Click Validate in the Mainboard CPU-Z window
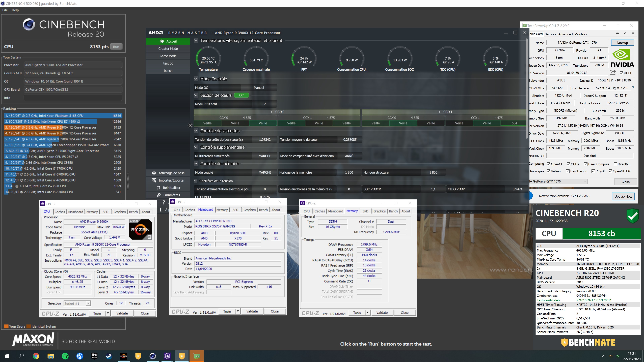Viewport: 644px width, 362px height. (252, 311)
